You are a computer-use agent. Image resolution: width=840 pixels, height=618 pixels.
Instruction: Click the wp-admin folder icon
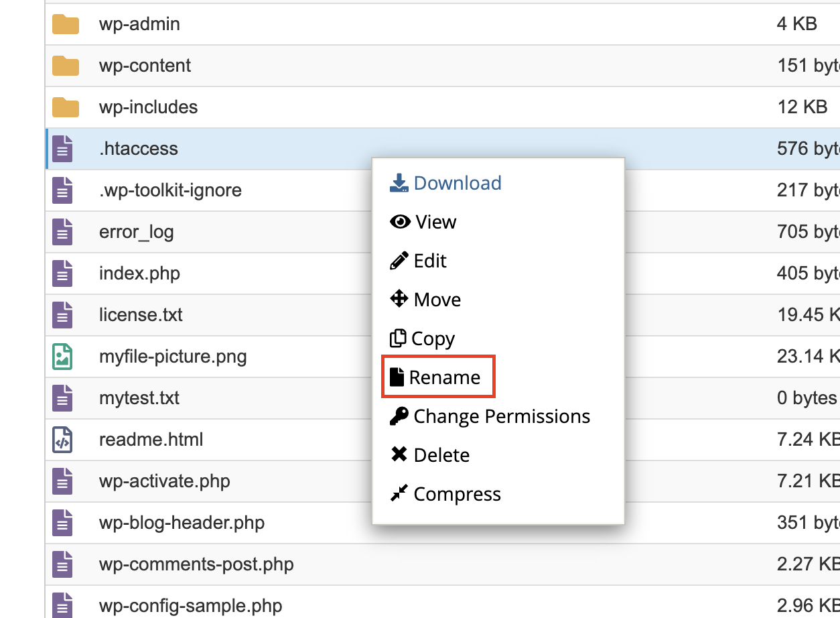pyautogui.click(x=65, y=25)
